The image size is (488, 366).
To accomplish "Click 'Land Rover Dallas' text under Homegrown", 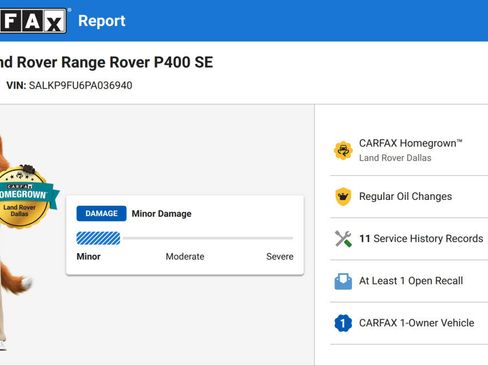I will (x=395, y=158).
